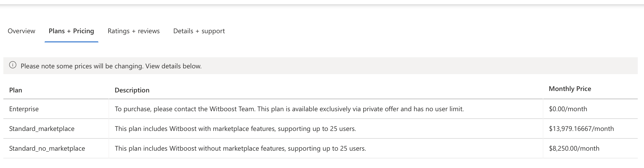Click the info icon in the notice banner

(13, 65)
